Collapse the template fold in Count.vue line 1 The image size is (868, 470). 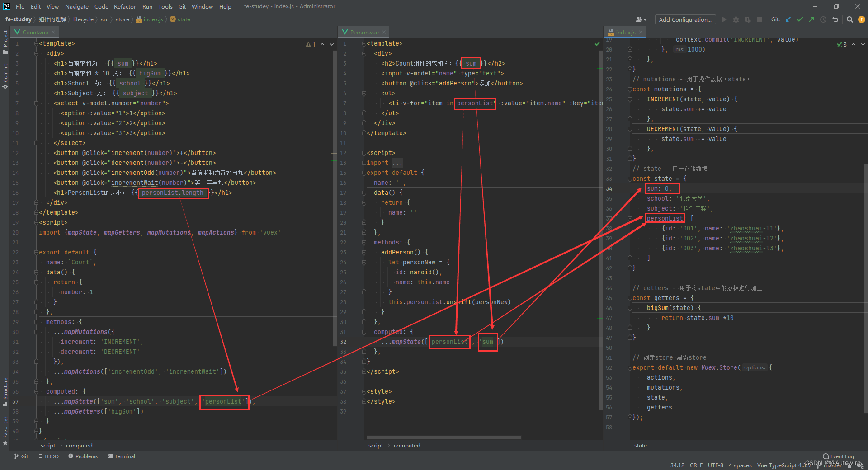click(x=37, y=43)
